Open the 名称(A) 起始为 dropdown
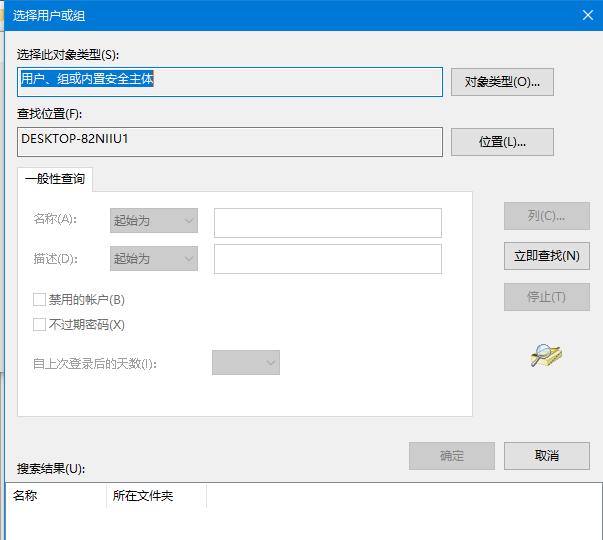603x540 pixels. coord(154,220)
